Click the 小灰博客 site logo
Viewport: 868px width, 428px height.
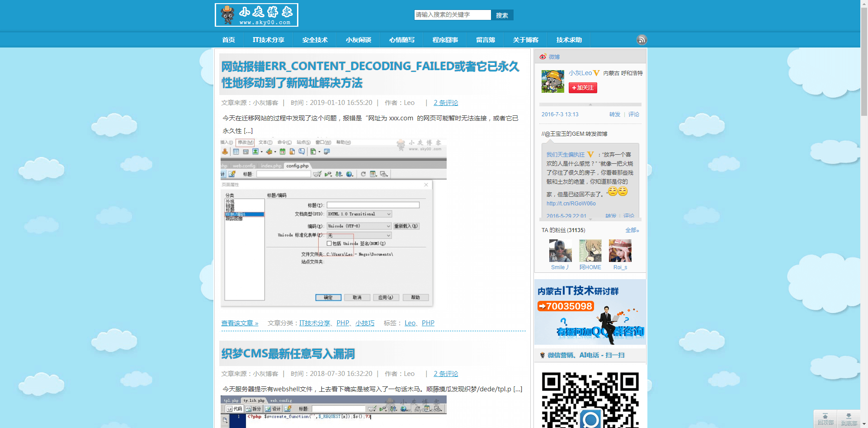pos(256,15)
